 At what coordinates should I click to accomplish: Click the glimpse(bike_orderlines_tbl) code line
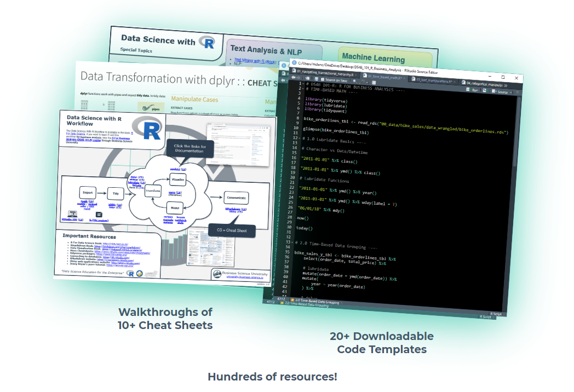coord(336,131)
